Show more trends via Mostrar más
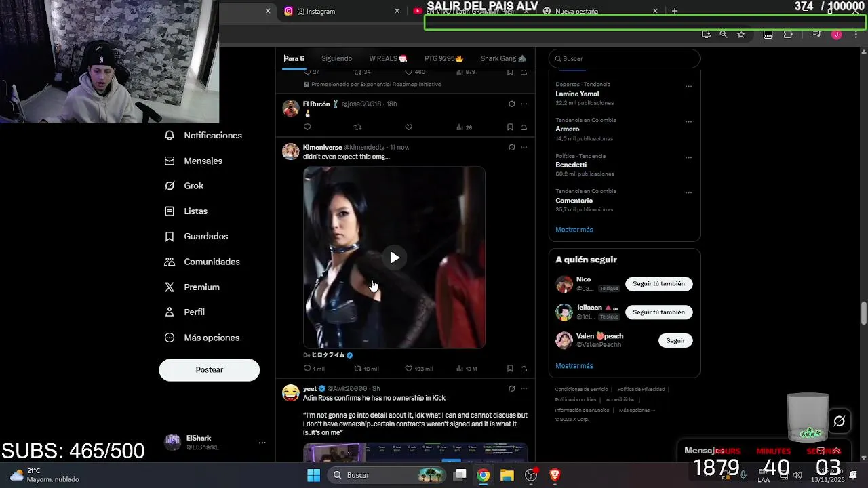 (x=574, y=230)
